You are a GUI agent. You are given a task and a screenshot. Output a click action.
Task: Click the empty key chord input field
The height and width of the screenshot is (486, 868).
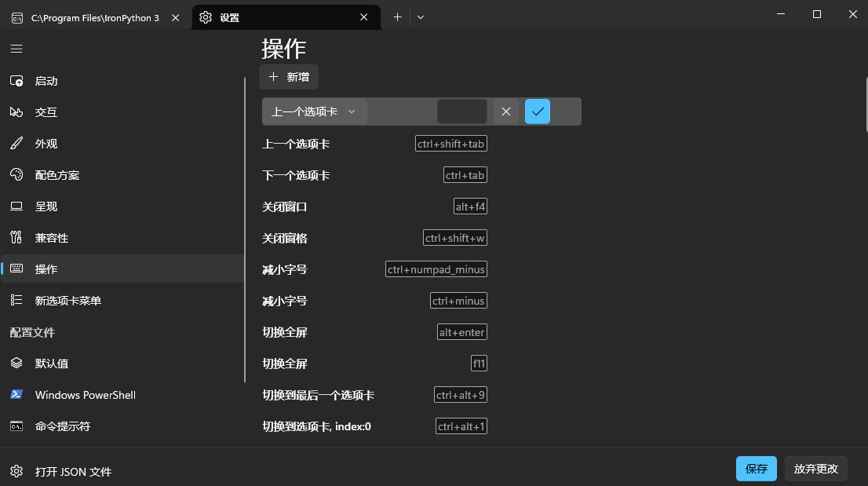point(462,111)
